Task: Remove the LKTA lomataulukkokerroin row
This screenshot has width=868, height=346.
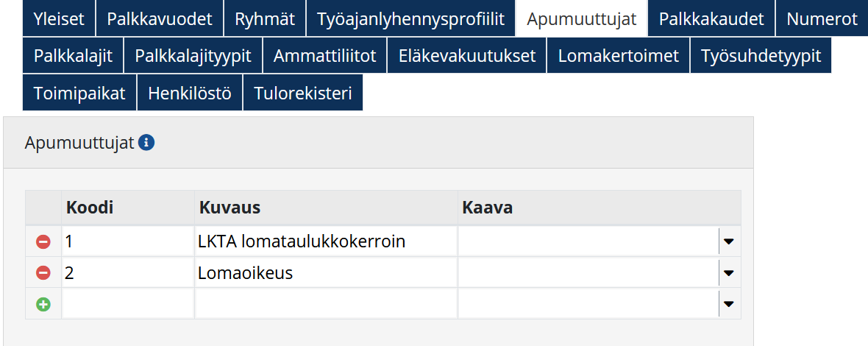Action: pyautogui.click(x=43, y=241)
